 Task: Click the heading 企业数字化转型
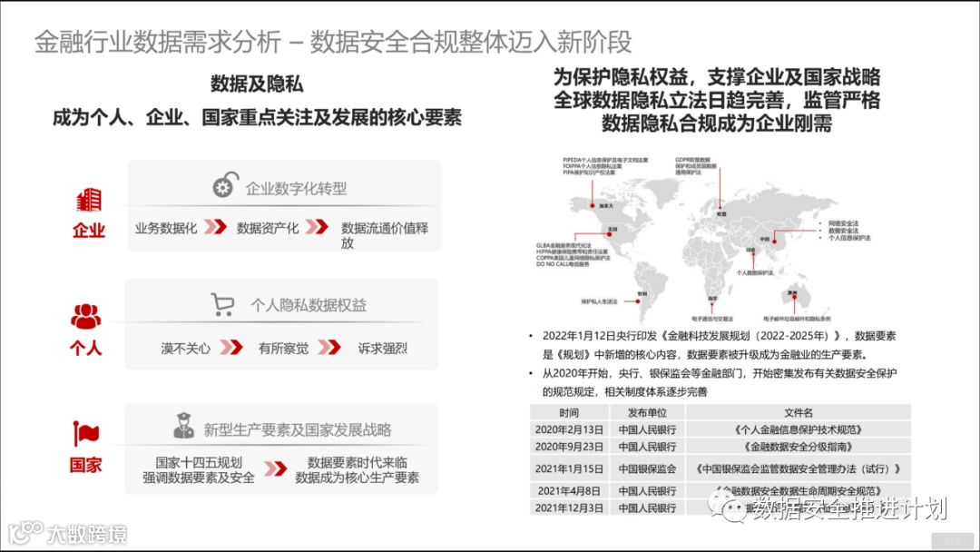(x=296, y=188)
